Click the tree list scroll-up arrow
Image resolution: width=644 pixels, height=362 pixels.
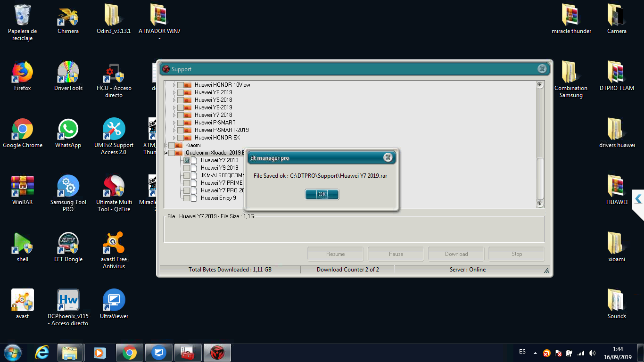[540, 85]
